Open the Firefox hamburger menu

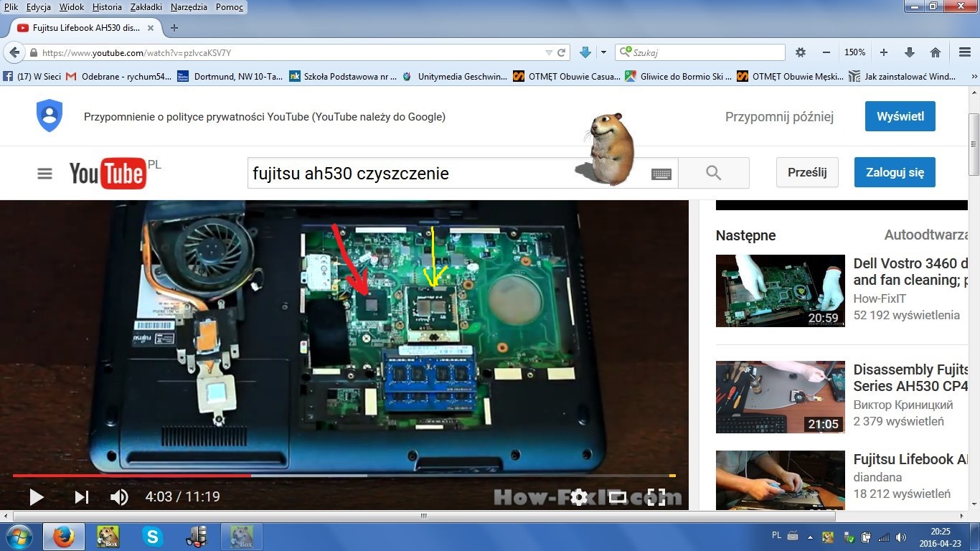point(965,52)
